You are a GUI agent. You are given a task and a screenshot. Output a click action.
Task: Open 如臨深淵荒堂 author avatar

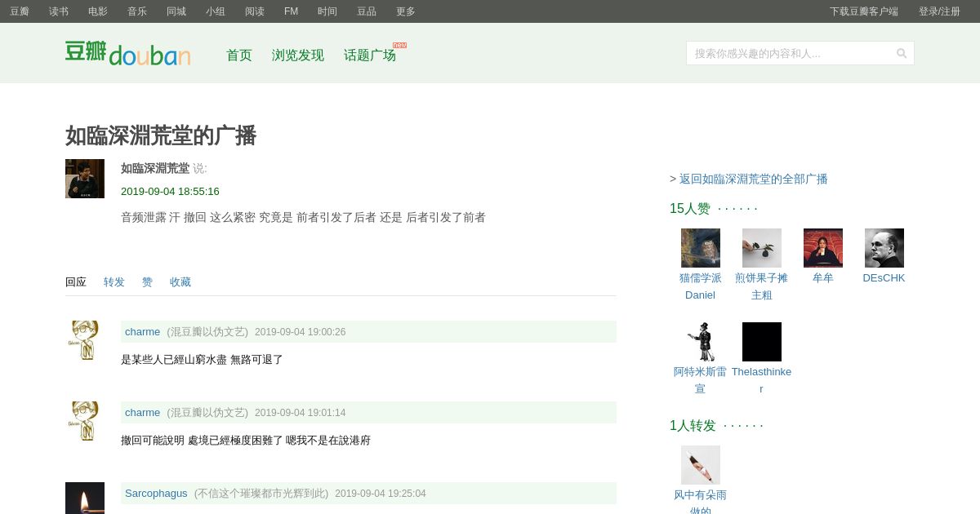pos(85,179)
